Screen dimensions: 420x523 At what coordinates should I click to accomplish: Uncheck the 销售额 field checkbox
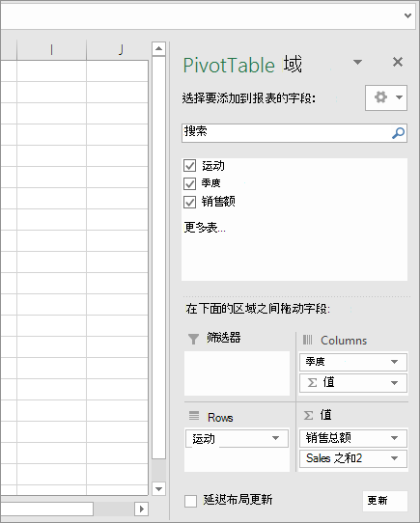tap(189, 202)
